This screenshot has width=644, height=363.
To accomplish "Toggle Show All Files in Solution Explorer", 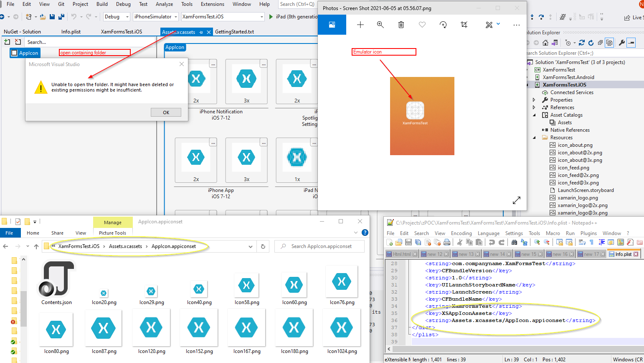I will pos(609,43).
